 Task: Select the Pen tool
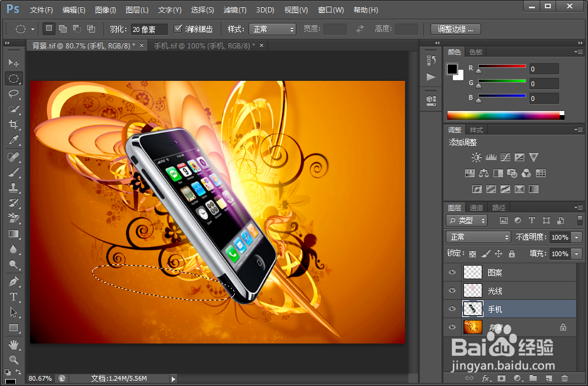tap(14, 281)
